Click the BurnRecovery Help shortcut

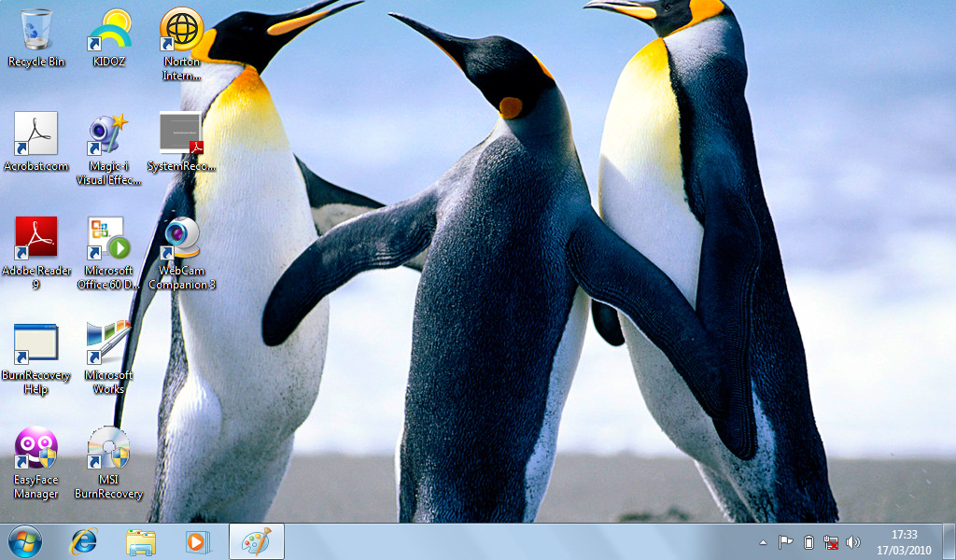pyautogui.click(x=35, y=344)
